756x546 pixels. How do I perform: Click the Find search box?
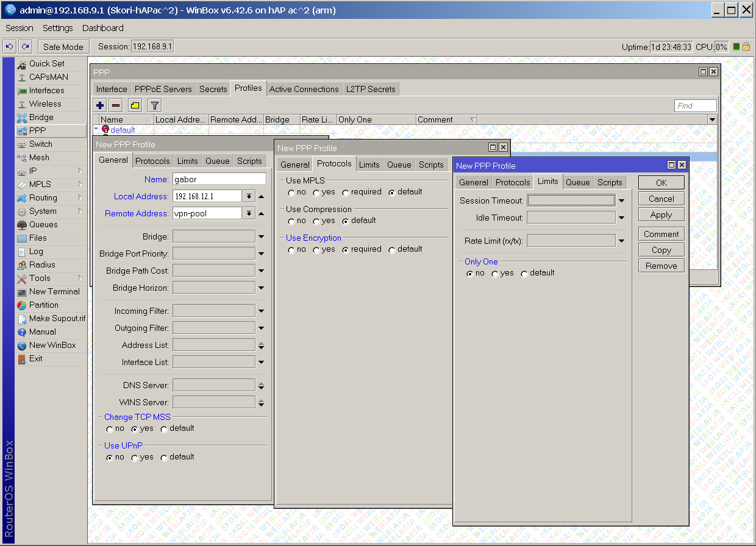(x=695, y=105)
